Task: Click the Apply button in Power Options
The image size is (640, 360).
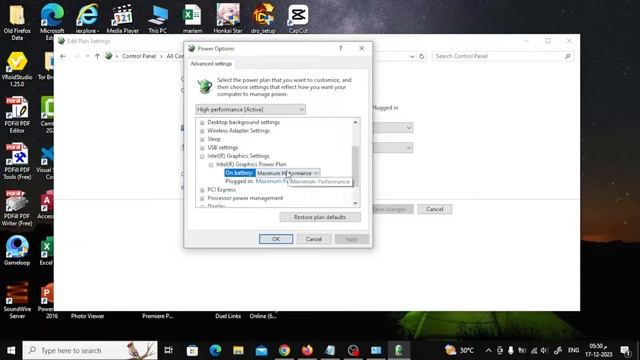Action: [351, 239]
